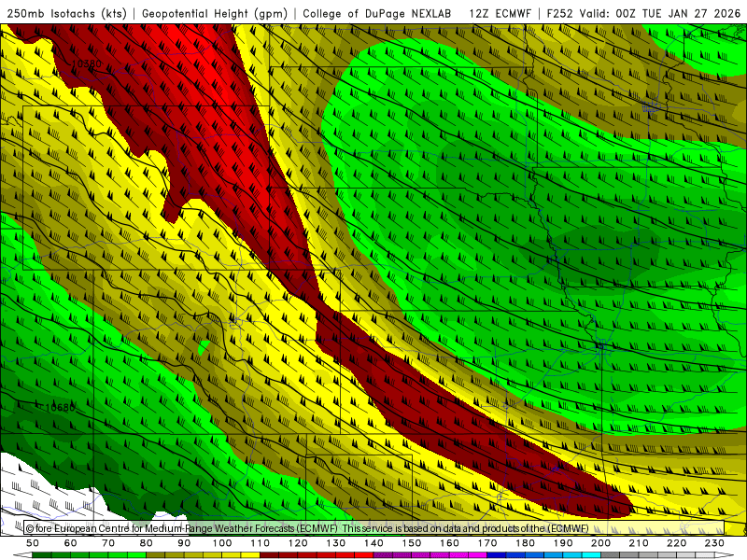Click the 220 knot scale label
Image resolution: width=747 pixels, height=560 pixels.
[676, 543]
